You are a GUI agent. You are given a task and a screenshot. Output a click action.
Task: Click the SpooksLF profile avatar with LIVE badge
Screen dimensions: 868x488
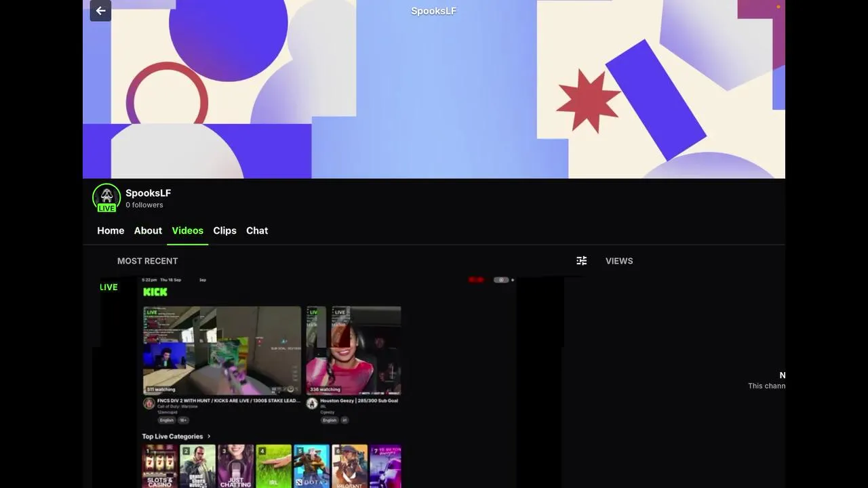coord(106,198)
